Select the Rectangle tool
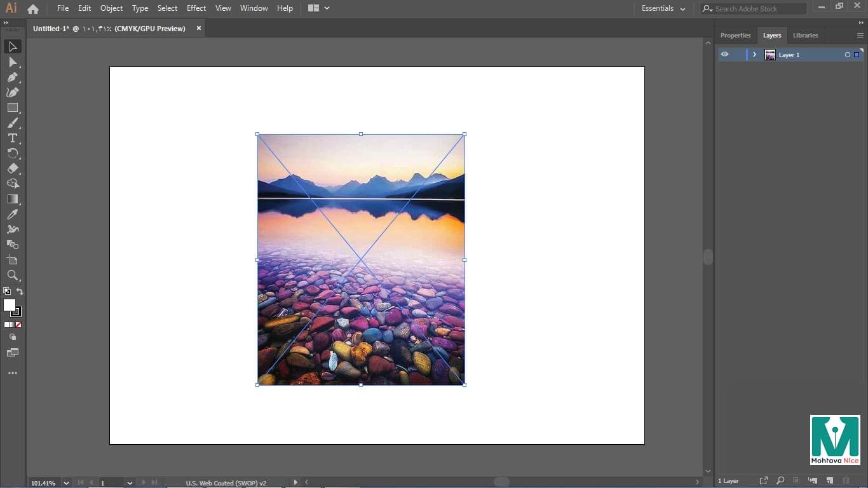The image size is (868, 488). (13, 108)
